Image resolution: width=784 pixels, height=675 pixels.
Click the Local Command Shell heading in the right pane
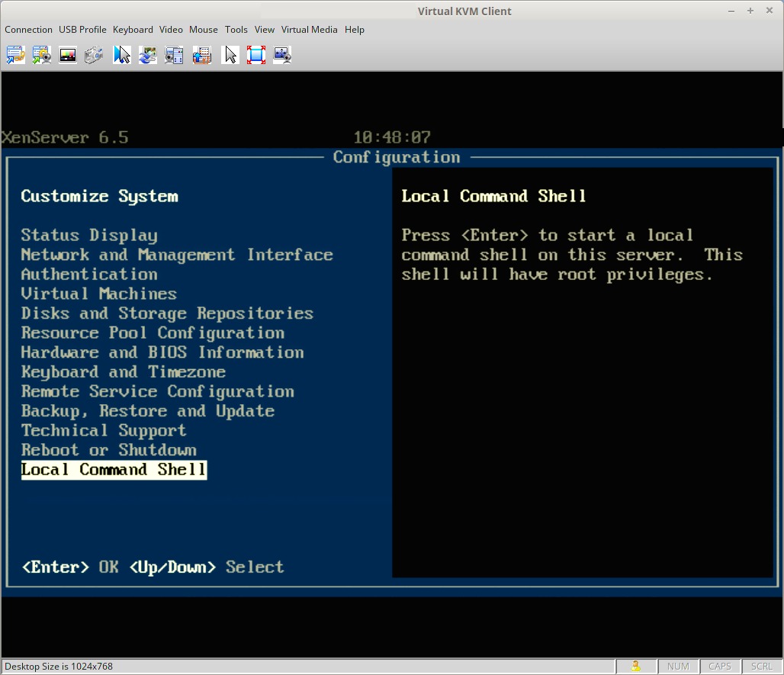(x=494, y=196)
